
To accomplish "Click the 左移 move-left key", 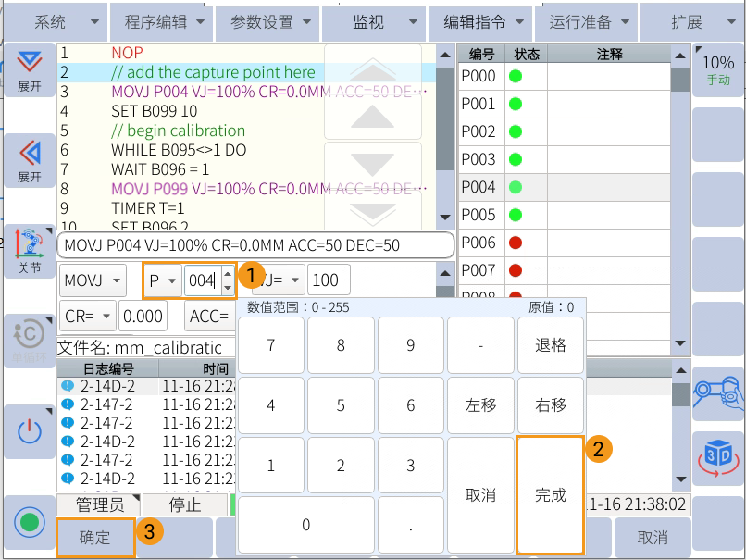I will pyautogui.click(x=480, y=405).
